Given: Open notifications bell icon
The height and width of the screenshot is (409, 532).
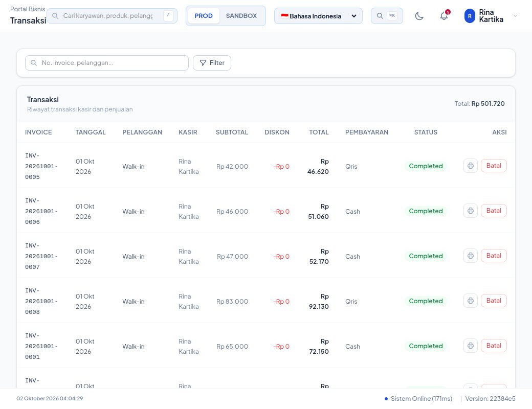Looking at the screenshot, I should (x=444, y=16).
